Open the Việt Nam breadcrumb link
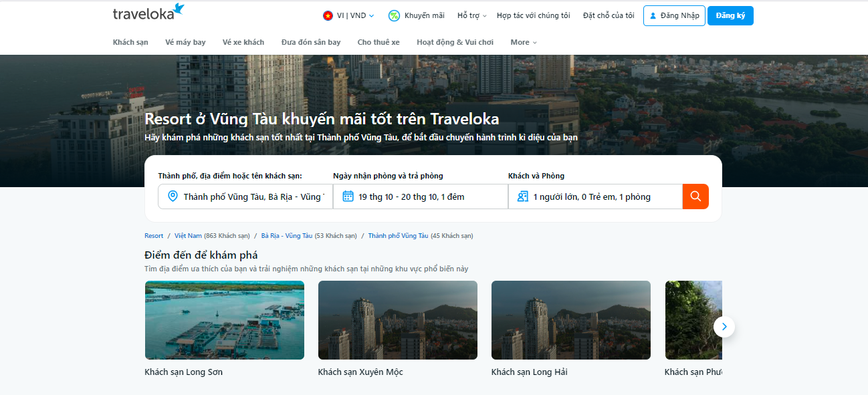 tap(188, 236)
